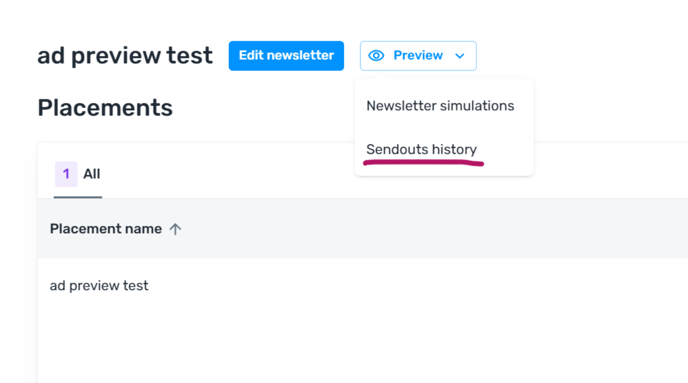Click the eye icon in Preview button
Screen dimensions: 688x383
[376, 56]
